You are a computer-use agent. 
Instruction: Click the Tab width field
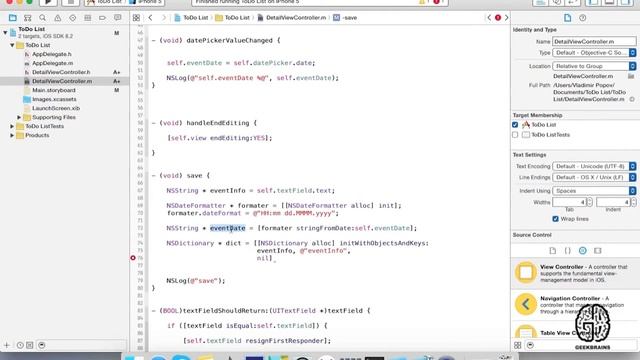569,202
